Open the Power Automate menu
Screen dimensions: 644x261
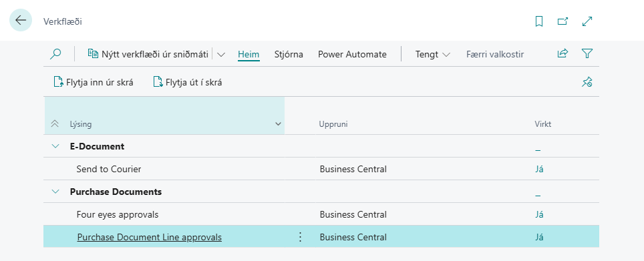coord(352,54)
